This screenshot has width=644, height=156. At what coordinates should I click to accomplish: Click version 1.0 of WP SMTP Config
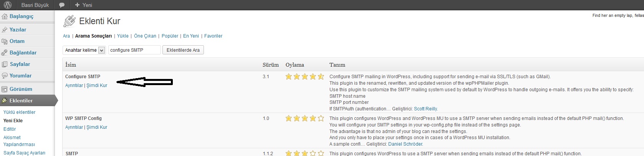pos(266,118)
